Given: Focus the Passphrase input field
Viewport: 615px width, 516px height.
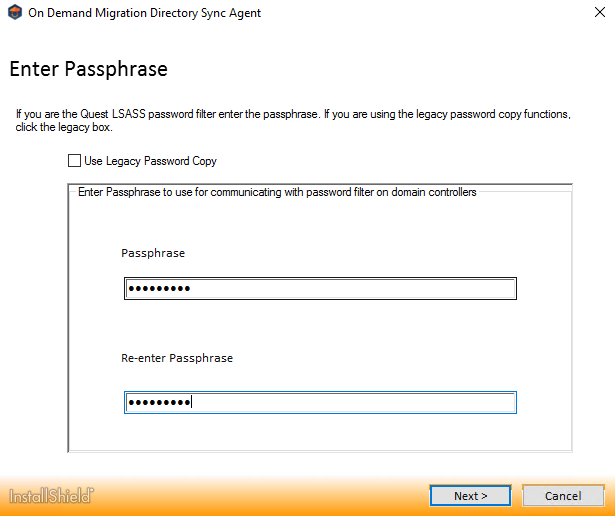Looking at the screenshot, I should [320, 289].
